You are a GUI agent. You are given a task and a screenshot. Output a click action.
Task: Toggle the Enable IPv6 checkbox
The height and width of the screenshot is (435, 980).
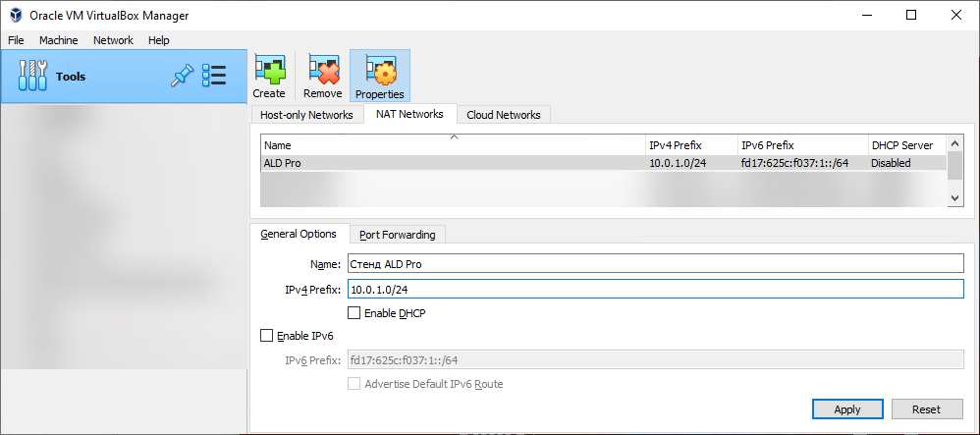click(267, 336)
